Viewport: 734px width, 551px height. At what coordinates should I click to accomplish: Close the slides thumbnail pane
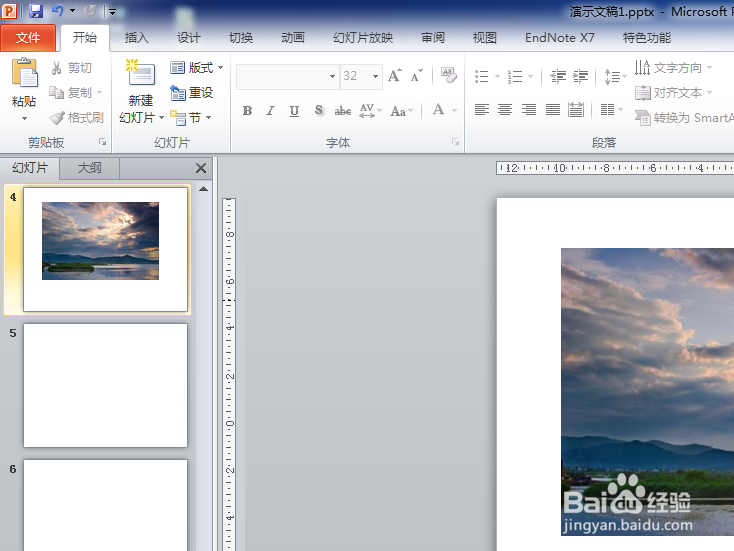[201, 168]
